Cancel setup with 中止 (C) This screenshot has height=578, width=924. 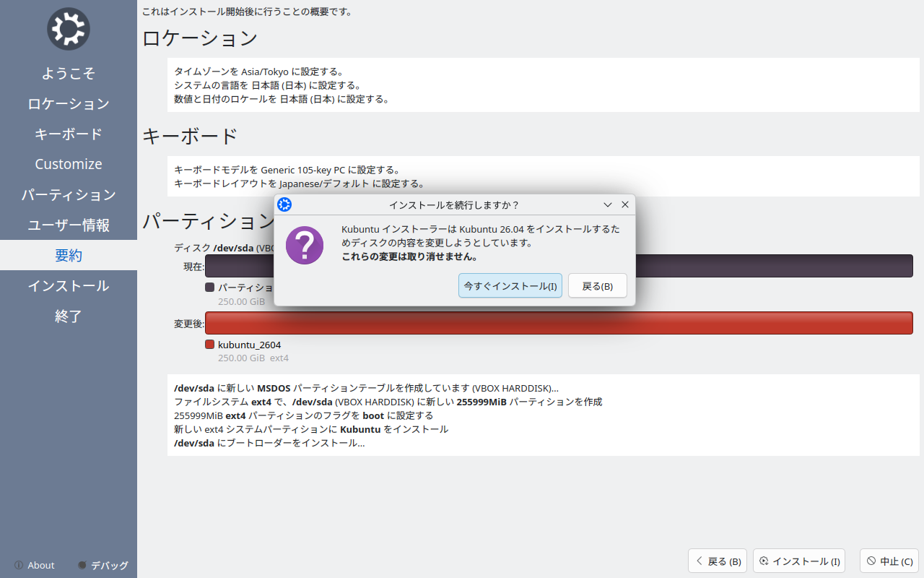click(889, 561)
